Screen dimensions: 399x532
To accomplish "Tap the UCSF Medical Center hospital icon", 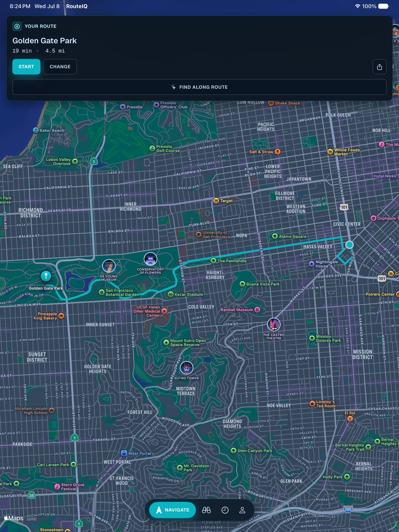I will click(x=164, y=311).
